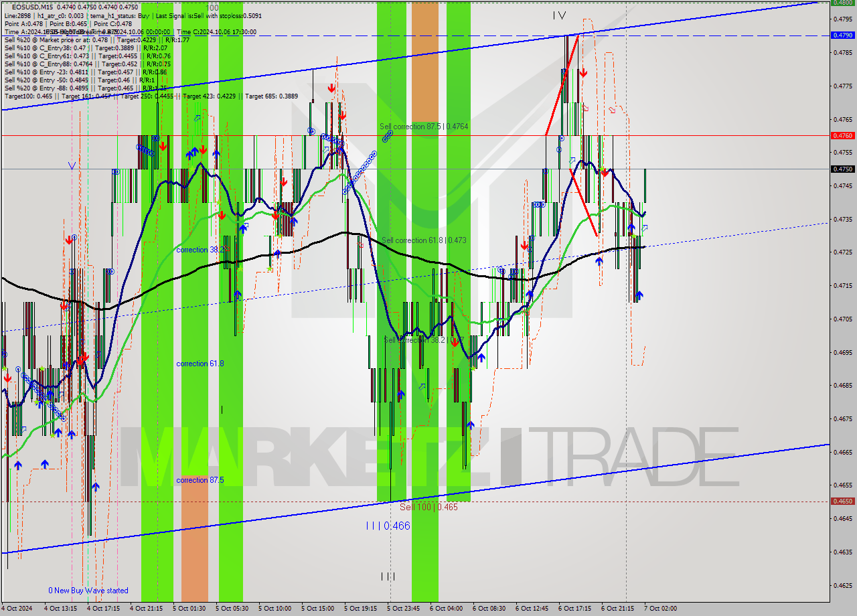This screenshot has height=616, width=857.
Task: Click the 0.4735 price axis label
Action: pos(843,220)
